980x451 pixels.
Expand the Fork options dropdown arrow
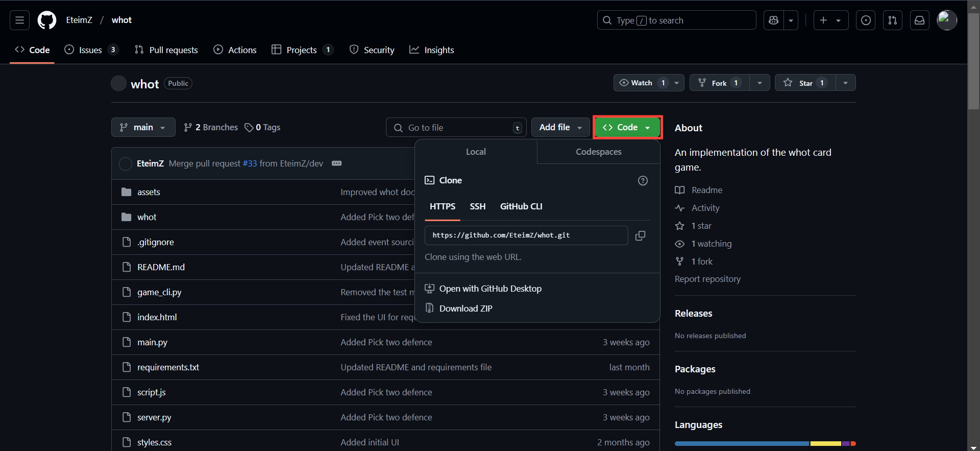click(x=760, y=83)
